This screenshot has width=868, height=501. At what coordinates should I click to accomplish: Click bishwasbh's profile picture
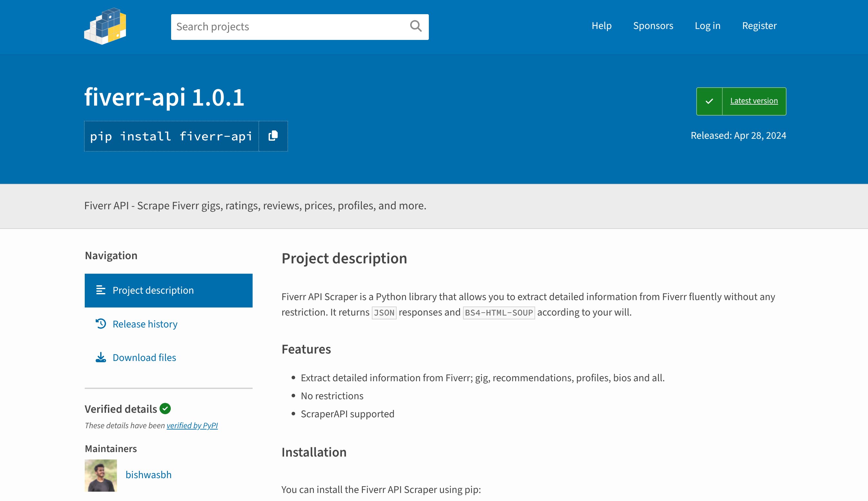point(101,475)
